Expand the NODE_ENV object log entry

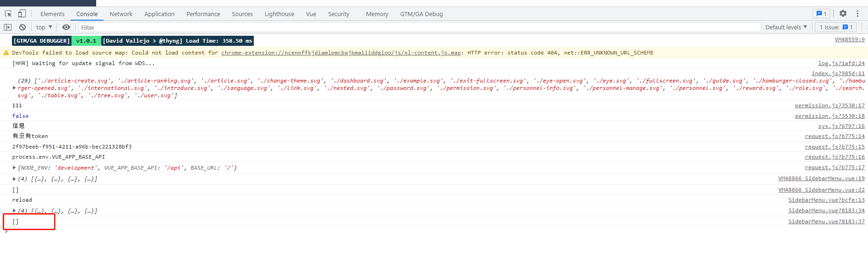pyautogui.click(x=14, y=168)
